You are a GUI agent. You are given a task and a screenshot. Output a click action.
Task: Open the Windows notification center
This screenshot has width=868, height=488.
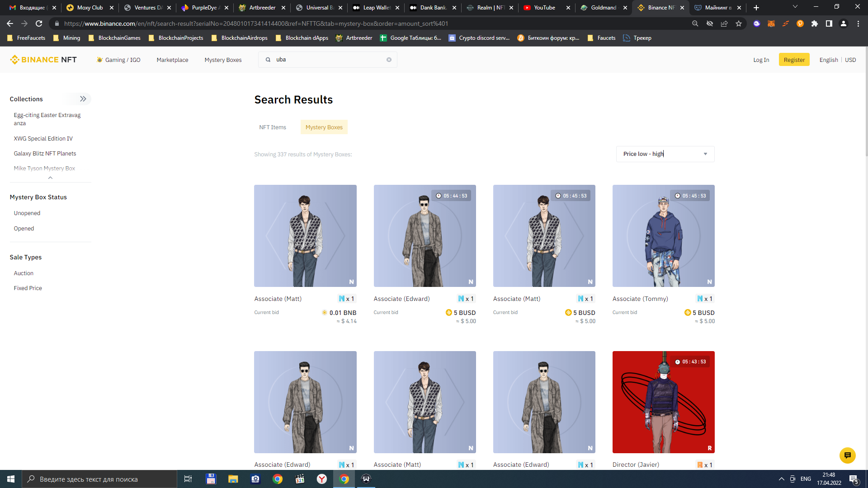(854, 479)
